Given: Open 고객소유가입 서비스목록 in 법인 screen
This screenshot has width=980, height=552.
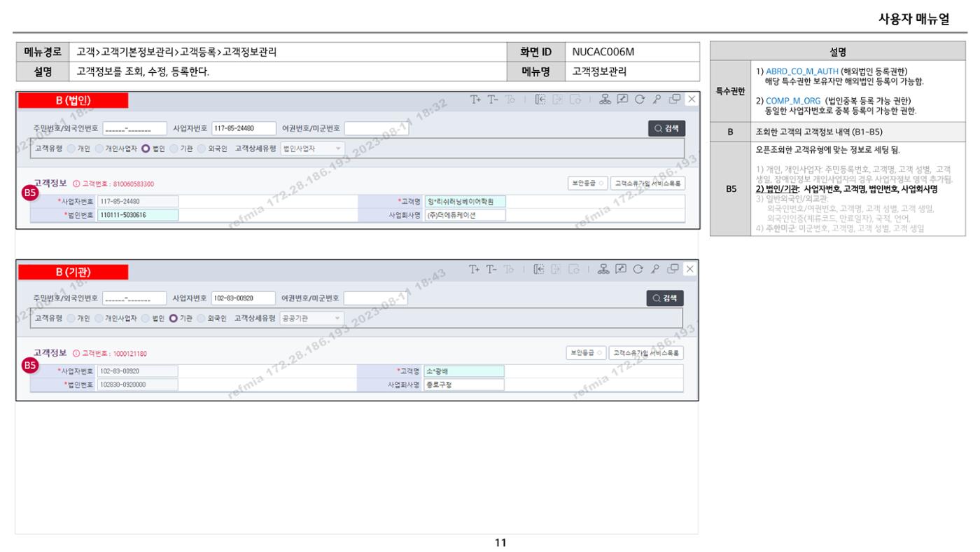Looking at the screenshot, I should 647,184.
